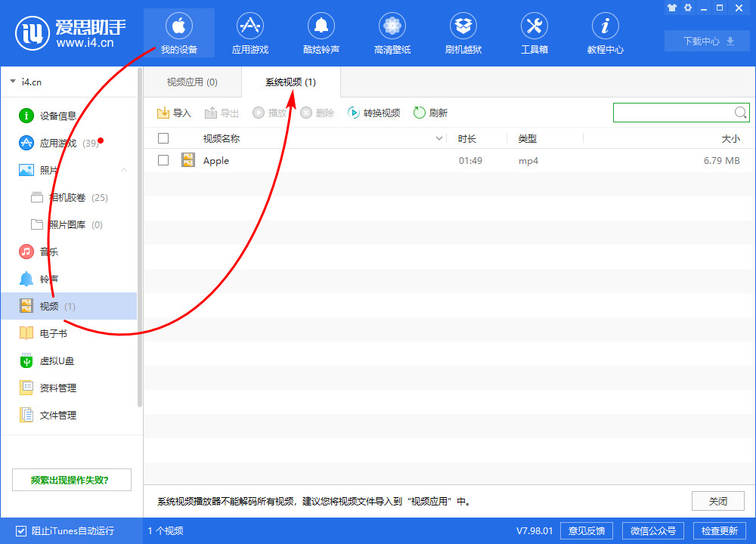The width and height of the screenshot is (756, 544).
Task: Click the 关闭 button on notice bar
Action: coord(717,501)
